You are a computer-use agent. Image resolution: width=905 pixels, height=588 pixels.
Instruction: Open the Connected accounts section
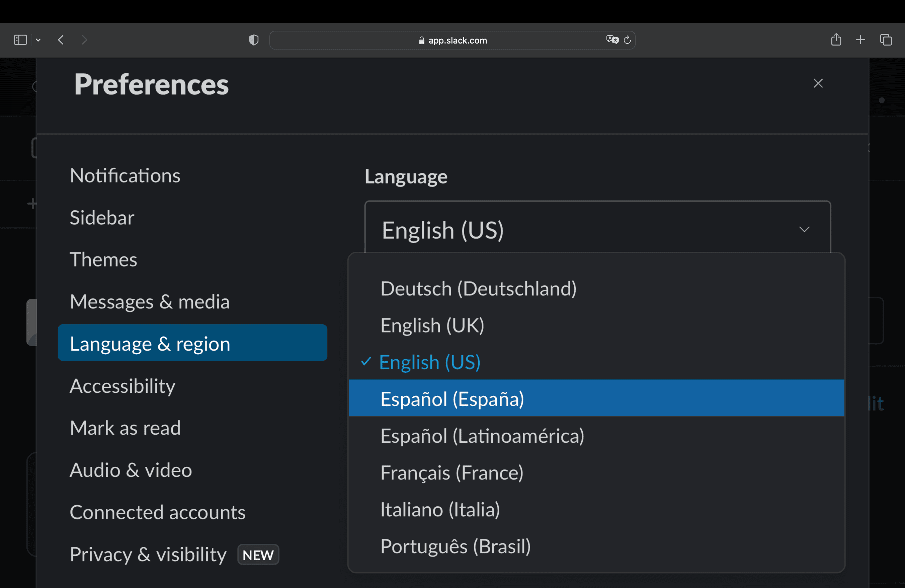point(157,512)
